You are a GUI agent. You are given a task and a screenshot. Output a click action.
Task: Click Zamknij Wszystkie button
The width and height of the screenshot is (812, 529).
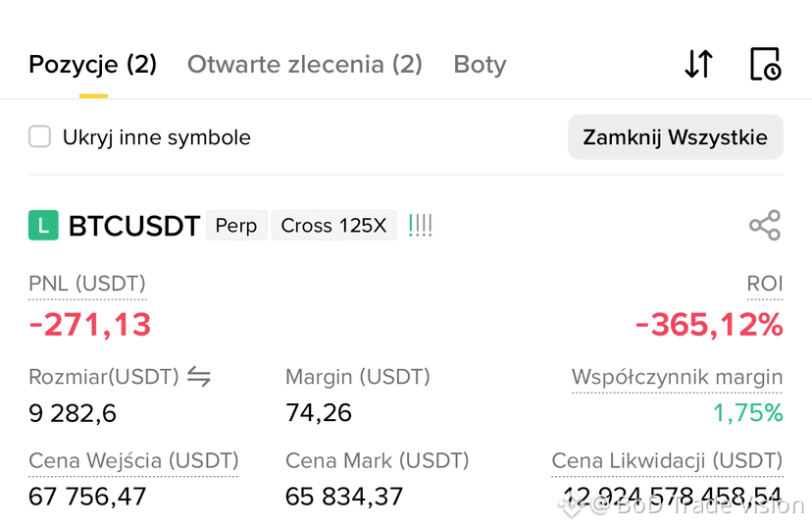click(676, 137)
